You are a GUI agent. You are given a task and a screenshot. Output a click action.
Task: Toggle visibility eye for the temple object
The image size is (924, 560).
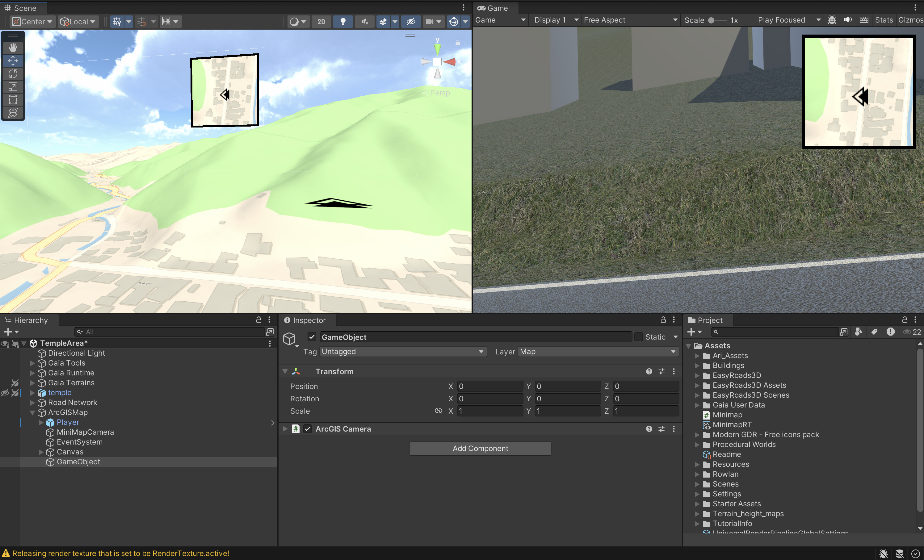(x=5, y=393)
